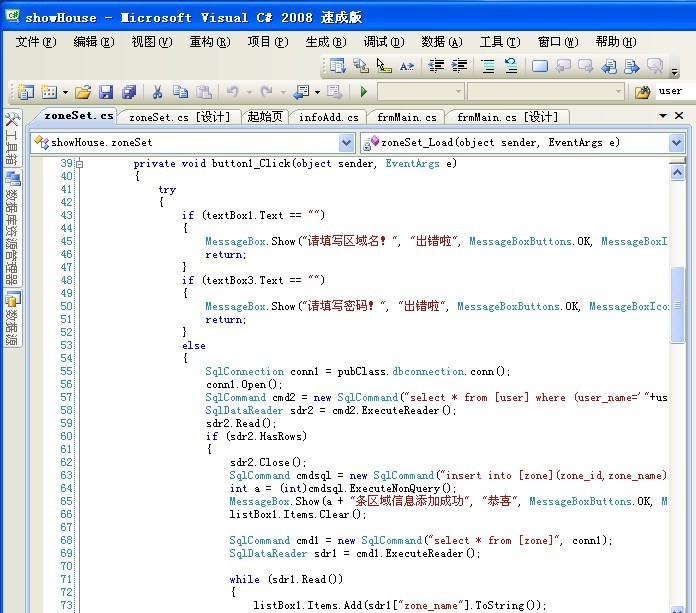The width and height of the screenshot is (696, 613).
Task: Click the Navigate Backward icon
Action: 301,92
